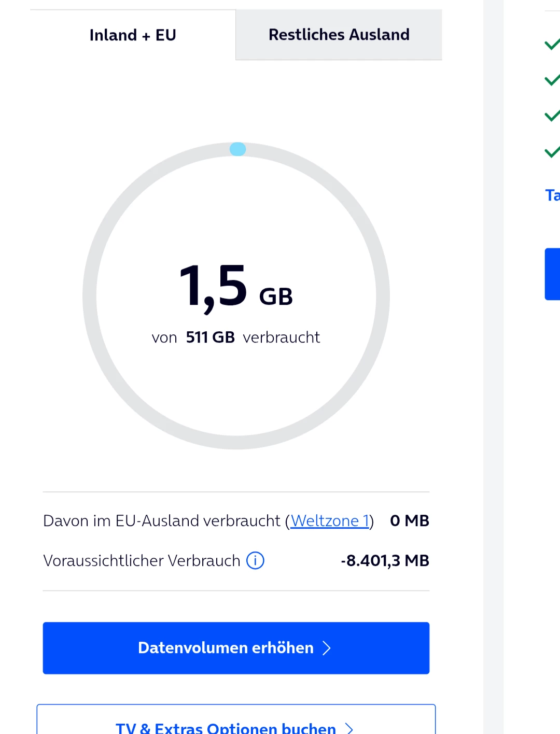Screen dimensions: 560x734
Task: Click the 0 MB EU-Ausland value
Action: (409, 520)
